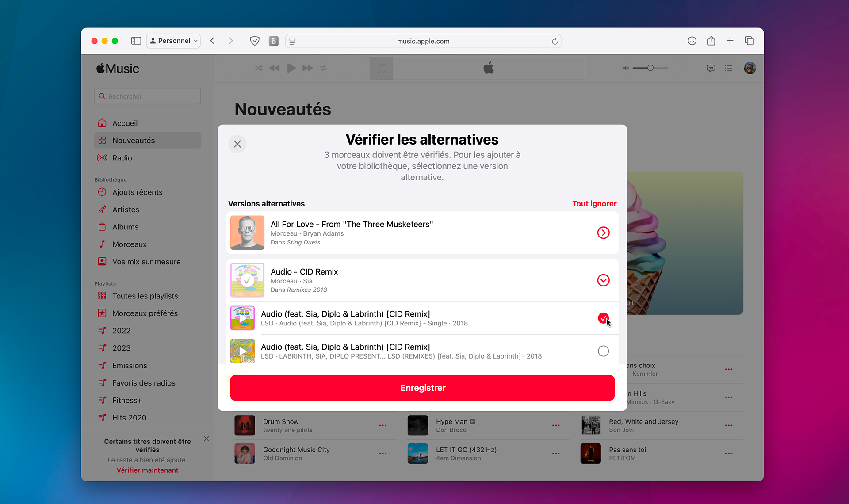The image size is (849, 504).
Task: Open a new tab with plus icon
Action: coord(730,41)
